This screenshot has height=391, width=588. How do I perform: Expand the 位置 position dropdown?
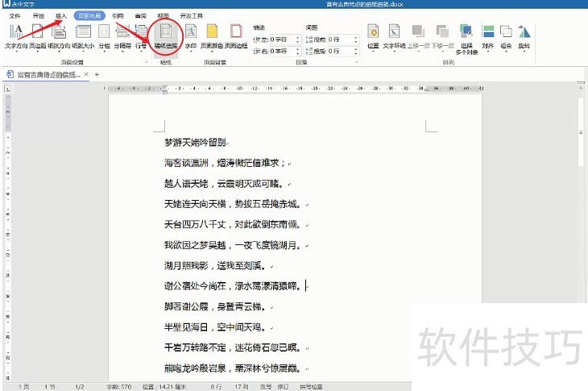pos(373,51)
